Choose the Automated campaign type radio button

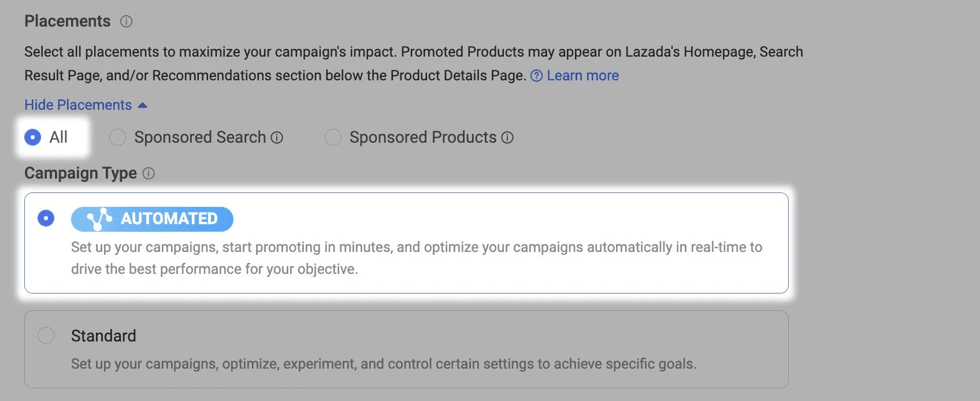click(x=46, y=218)
